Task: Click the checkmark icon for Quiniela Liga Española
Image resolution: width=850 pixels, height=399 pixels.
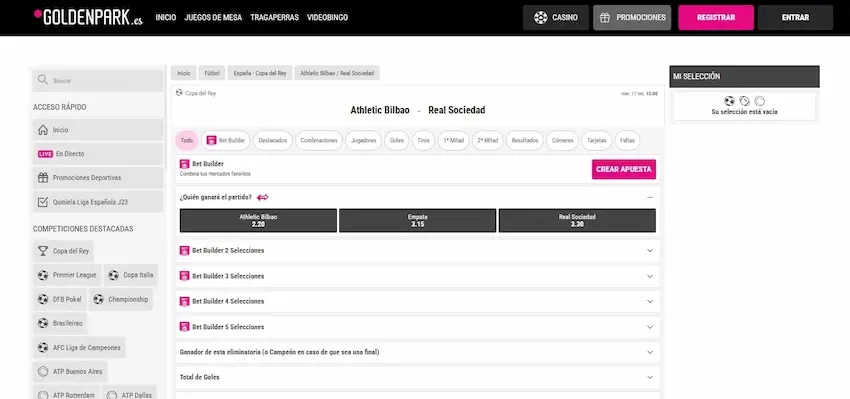Action: click(x=43, y=202)
